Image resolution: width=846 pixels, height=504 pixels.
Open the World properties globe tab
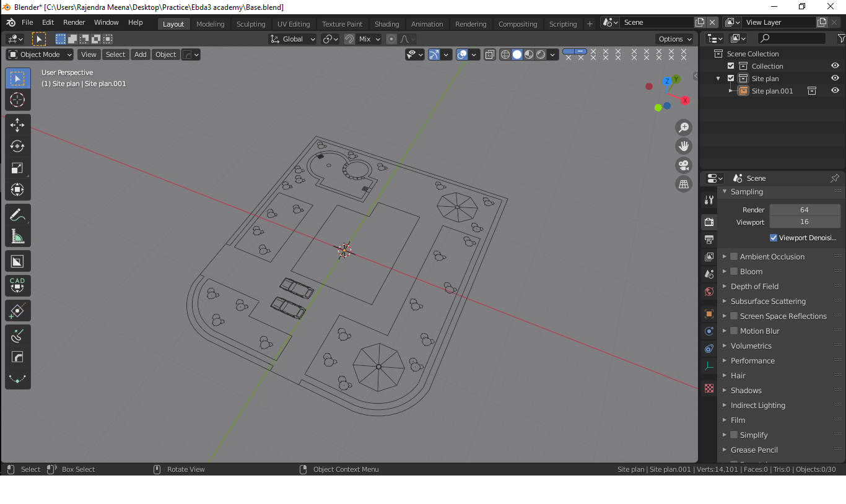(709, 291)
